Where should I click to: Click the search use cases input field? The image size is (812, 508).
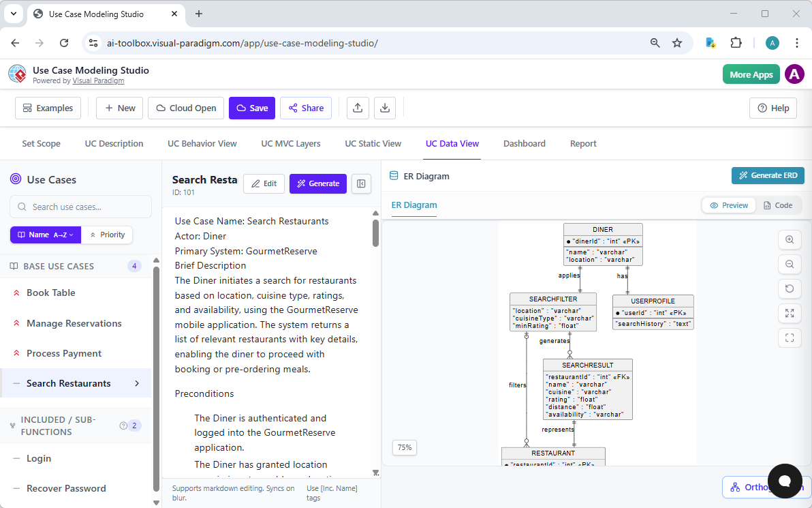80,206
